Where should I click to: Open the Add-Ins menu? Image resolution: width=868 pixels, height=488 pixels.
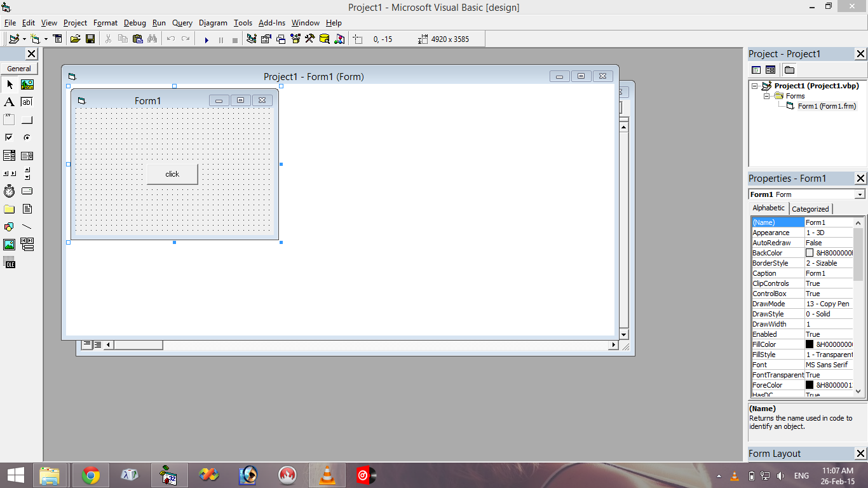[x=272, y=23]
